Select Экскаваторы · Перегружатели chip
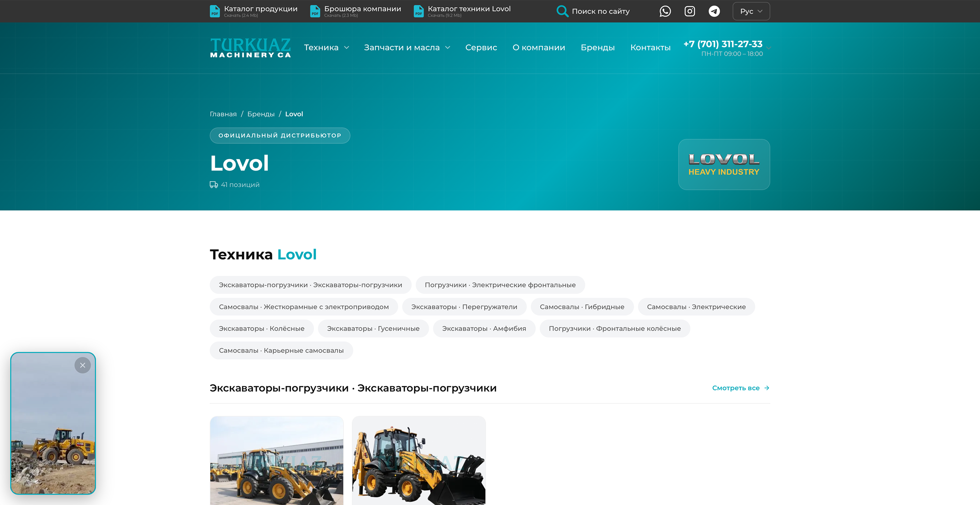The image size is (980, 505). click(x=464, y=307)
